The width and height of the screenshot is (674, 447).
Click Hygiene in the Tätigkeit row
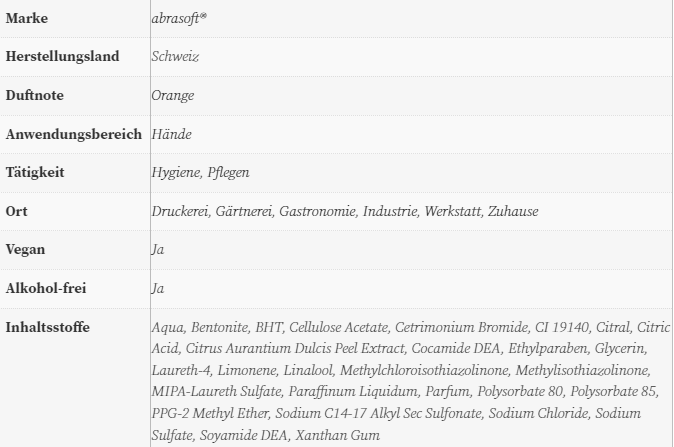(175, 173)
